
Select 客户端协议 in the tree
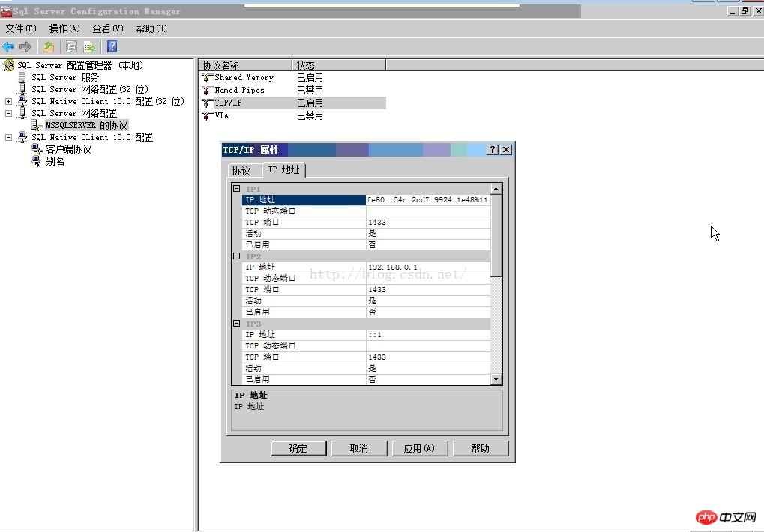(69, 149)
